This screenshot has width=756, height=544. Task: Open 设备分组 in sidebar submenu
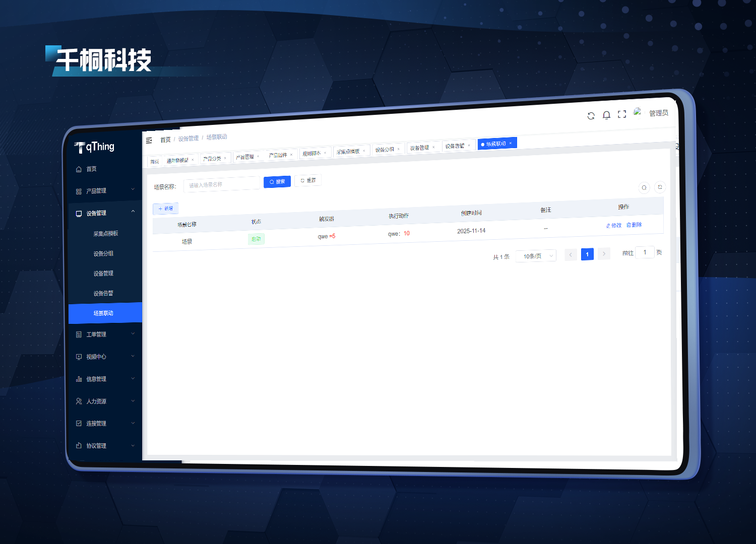pos(103,254)
